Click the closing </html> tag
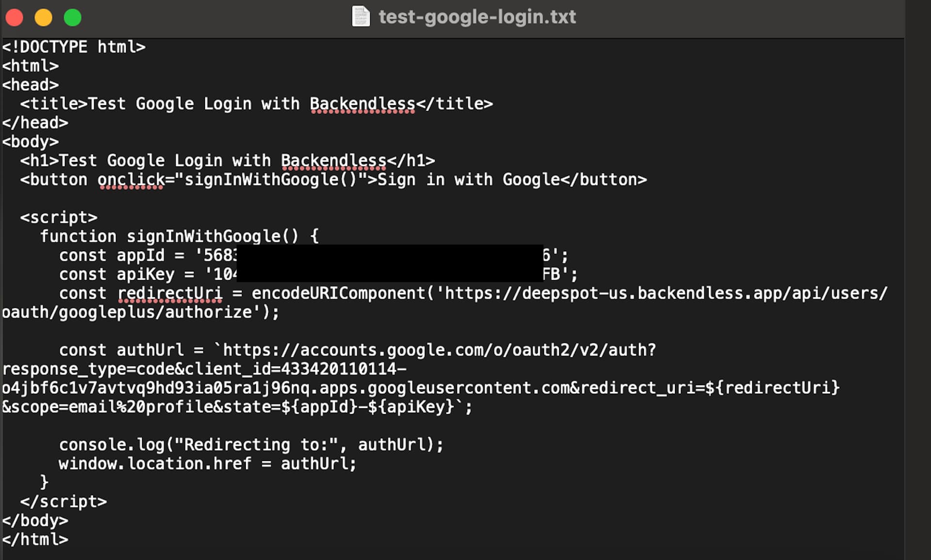Screen dimensions: 931x560 pos(35,539)
